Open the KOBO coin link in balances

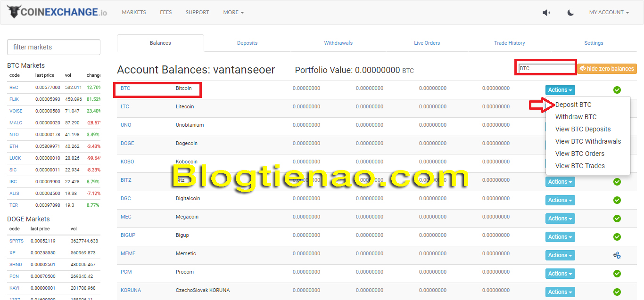click(127, 162)
